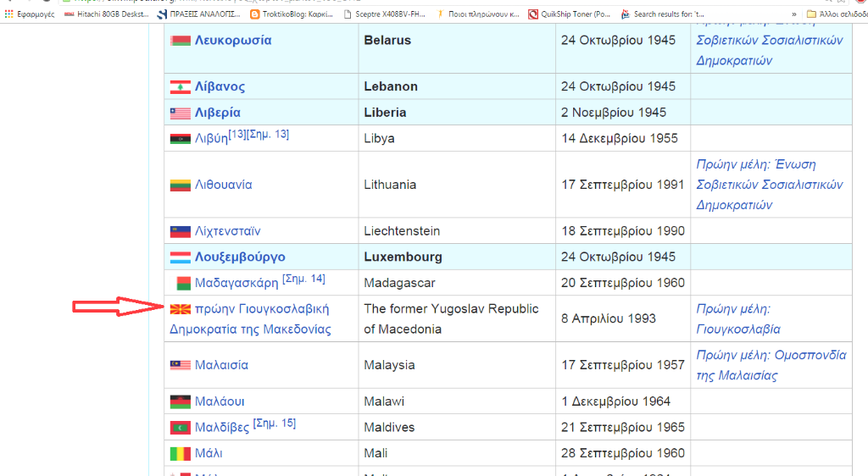Click the Macedonia flag icon
The width and height of the screenshot is (868, 476).
click(x=180, y=310)
